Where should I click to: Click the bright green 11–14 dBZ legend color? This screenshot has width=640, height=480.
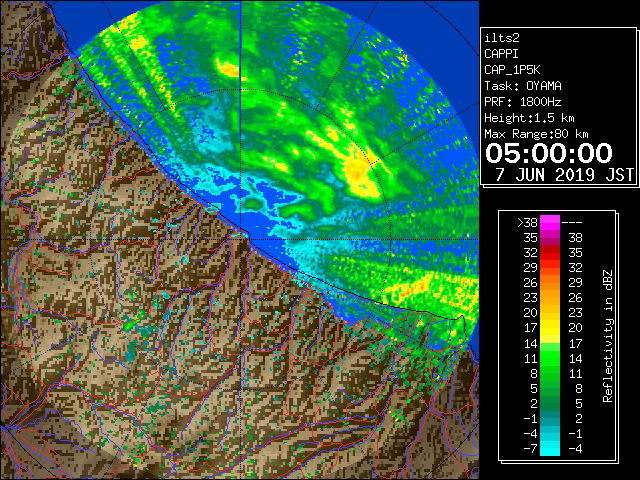(550, 358)
